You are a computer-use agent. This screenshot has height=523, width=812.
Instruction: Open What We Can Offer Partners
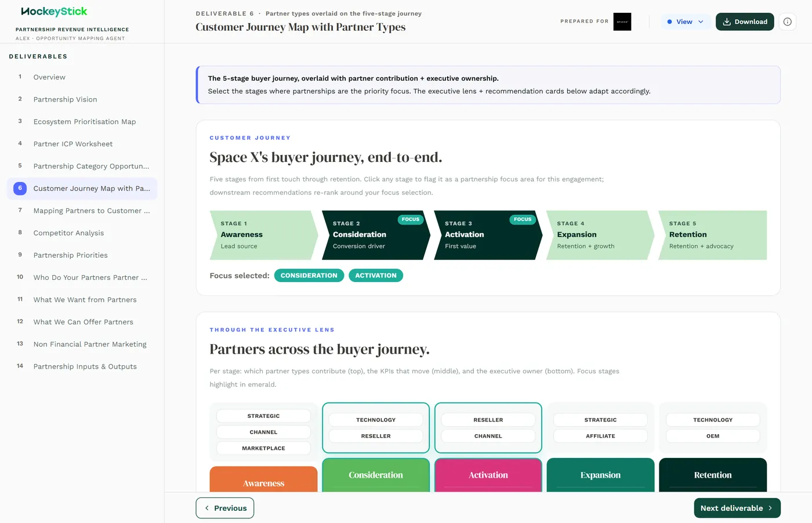pos(82,322)
